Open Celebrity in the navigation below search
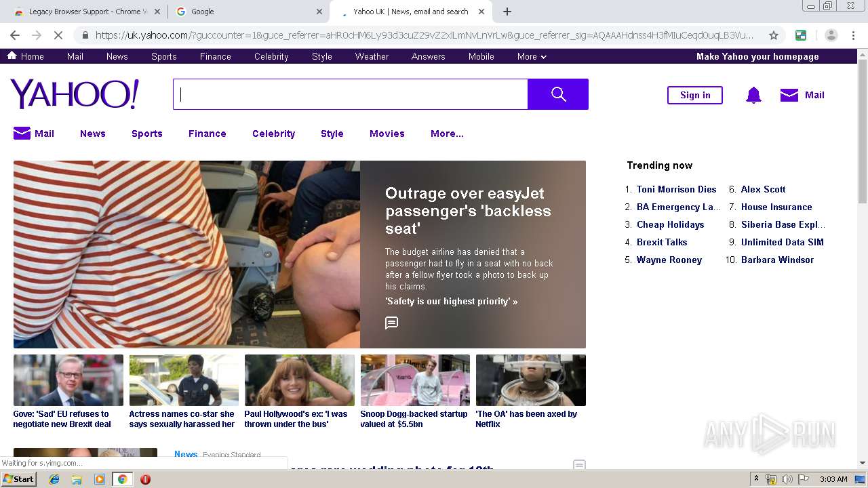This screenshot has height=488, width=868. coord(273,134)
